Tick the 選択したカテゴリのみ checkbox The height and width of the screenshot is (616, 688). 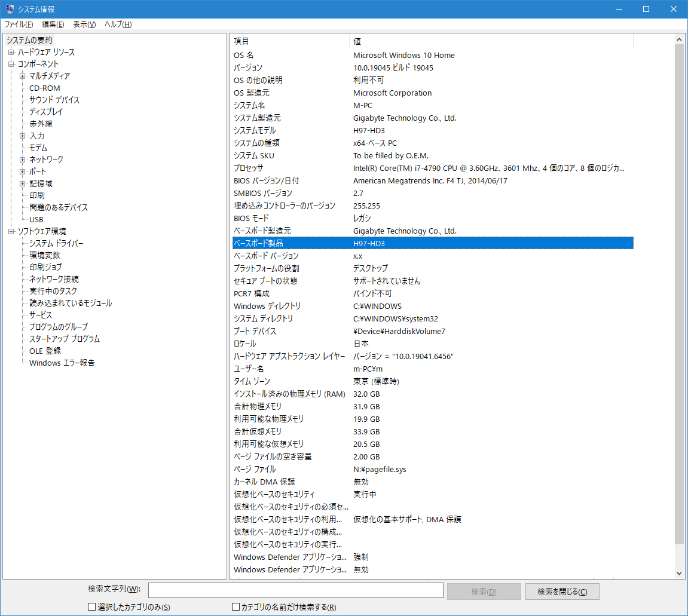91,607
